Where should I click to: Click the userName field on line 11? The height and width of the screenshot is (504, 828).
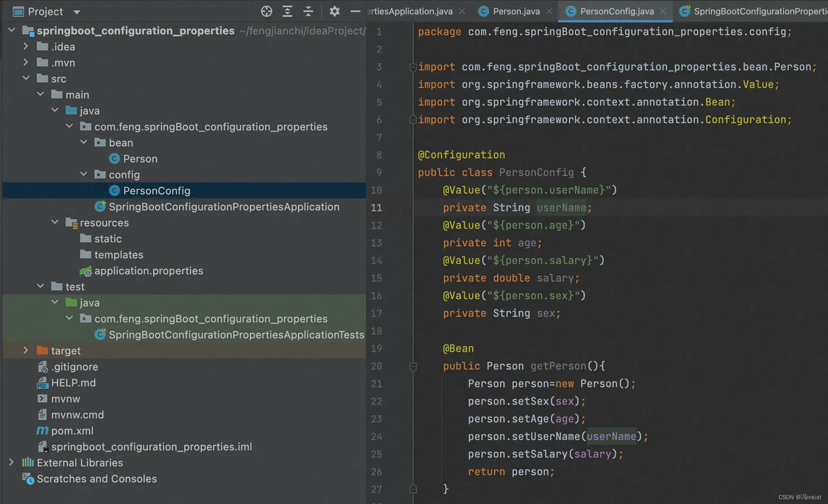pyautogui.click(x=561, y=207)
